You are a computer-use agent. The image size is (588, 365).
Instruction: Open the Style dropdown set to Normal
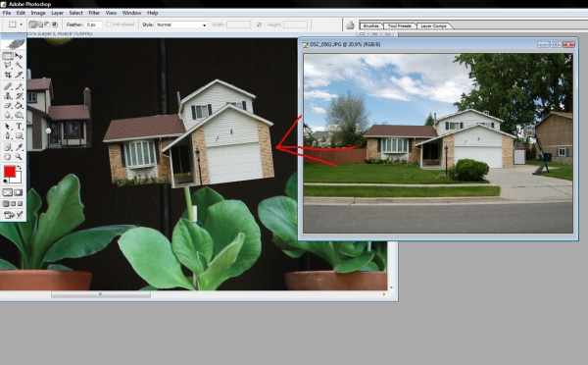point(181,25)
